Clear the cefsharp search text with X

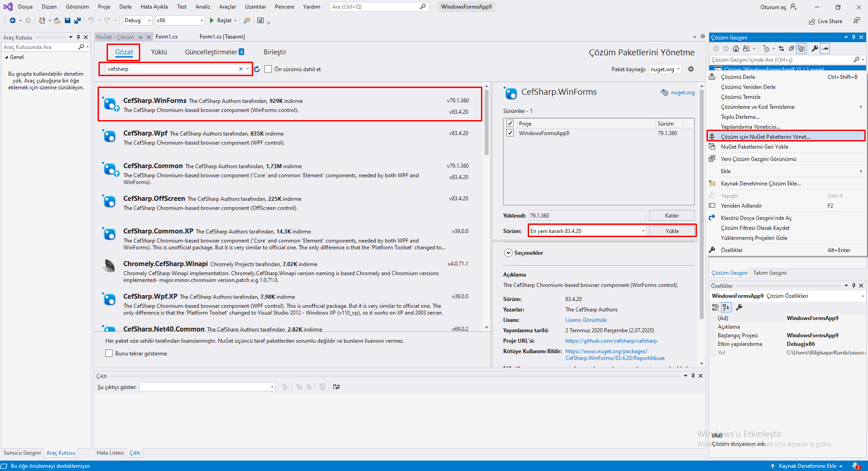240,69
